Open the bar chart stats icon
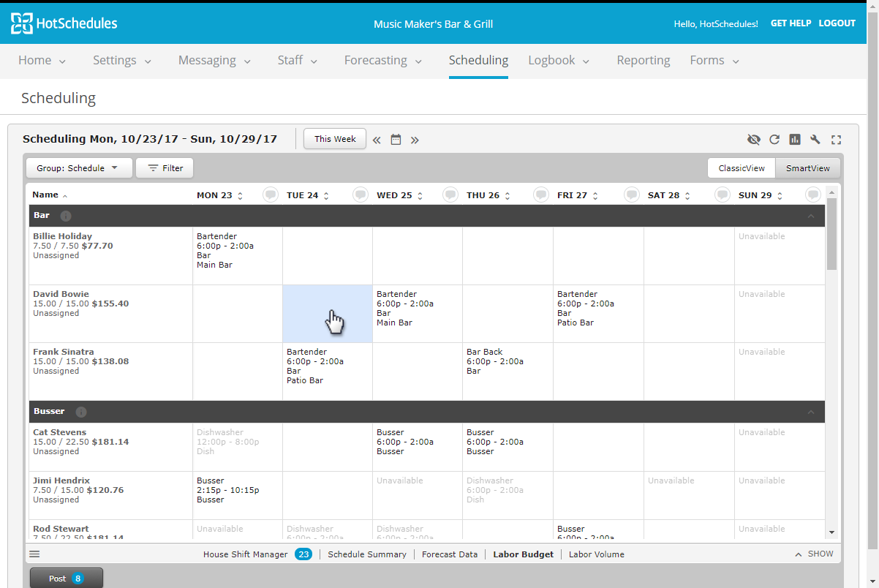The image size is (879, 588). coord(795,140)
